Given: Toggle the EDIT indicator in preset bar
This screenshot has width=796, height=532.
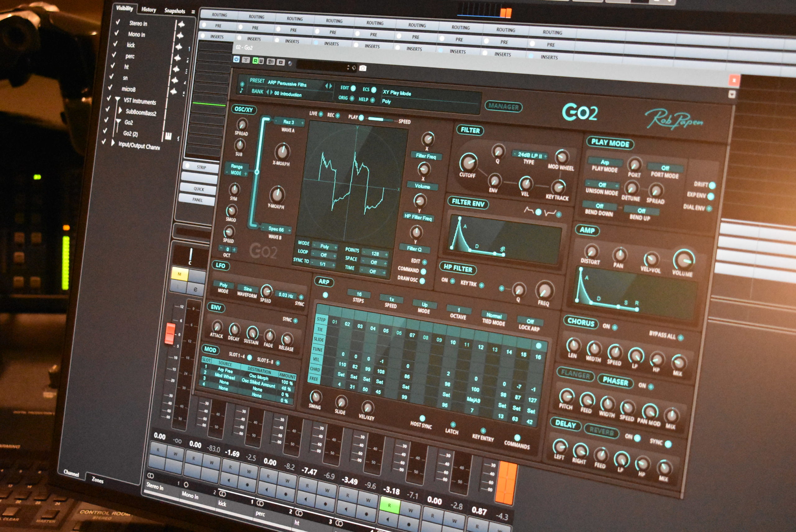Looking at the screenshot, I should pyautogui.click(x=353, y=89).
